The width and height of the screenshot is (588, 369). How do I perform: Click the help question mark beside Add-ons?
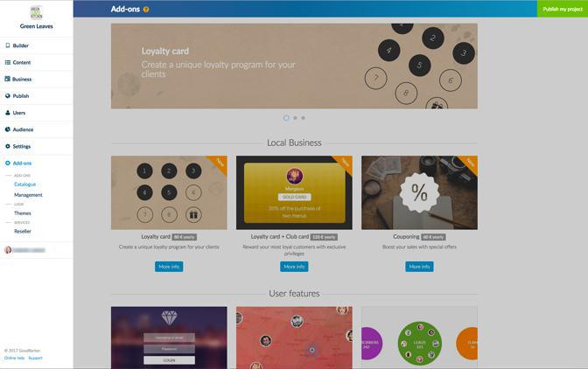pyautogui.click(x=146, y=10)
